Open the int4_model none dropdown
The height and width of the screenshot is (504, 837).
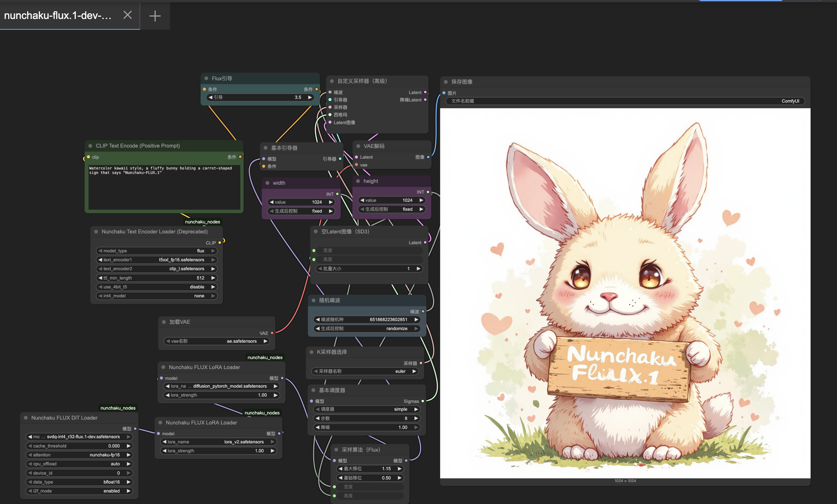coord(157,296)
